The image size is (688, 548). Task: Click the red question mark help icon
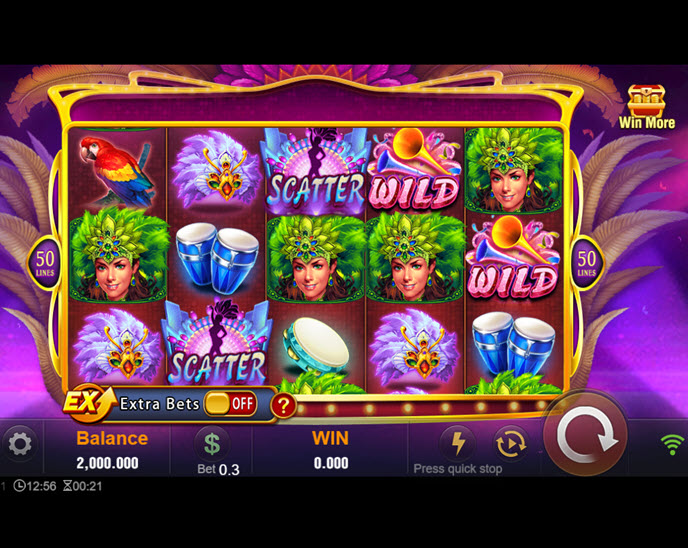283,405
